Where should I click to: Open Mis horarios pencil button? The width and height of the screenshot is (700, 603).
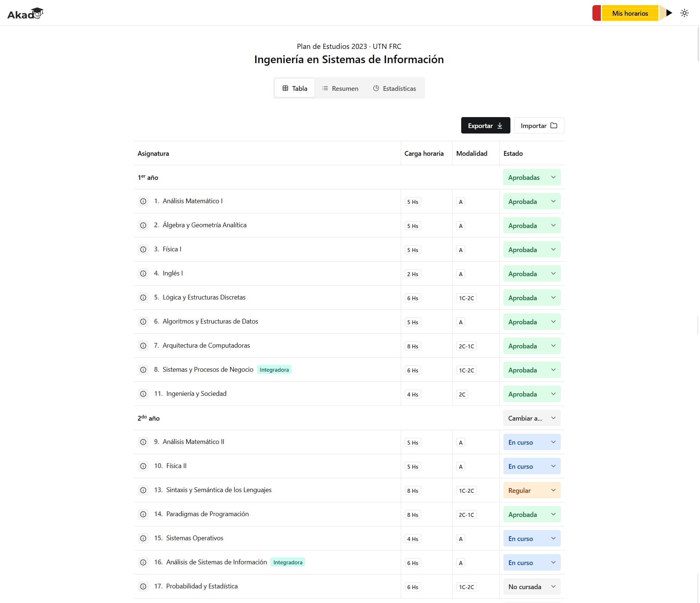[x=632, y=13]
